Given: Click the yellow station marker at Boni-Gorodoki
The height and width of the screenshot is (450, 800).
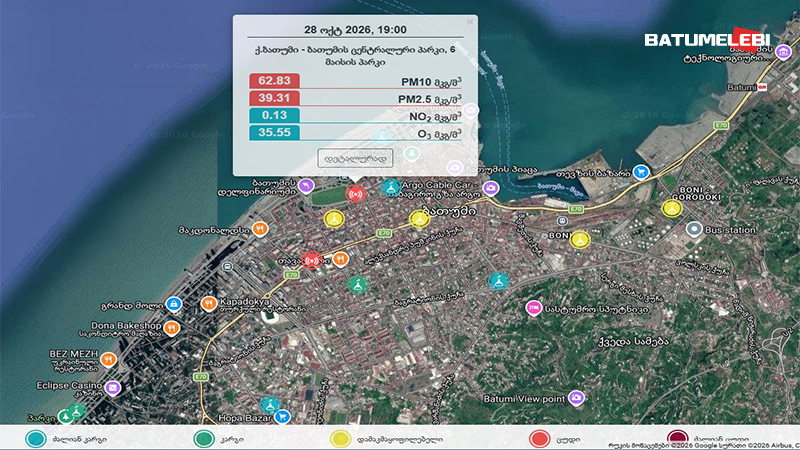Looking at the screenshot, I should pos(671,209).
